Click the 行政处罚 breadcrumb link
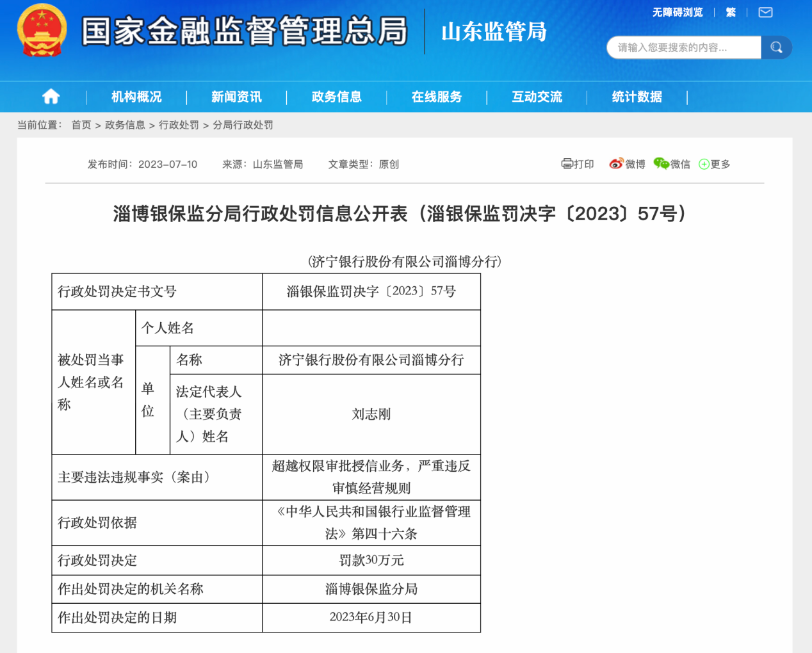The width and height of the screenshot is (812, 653). pyautogui.click(x=179, y=125)
